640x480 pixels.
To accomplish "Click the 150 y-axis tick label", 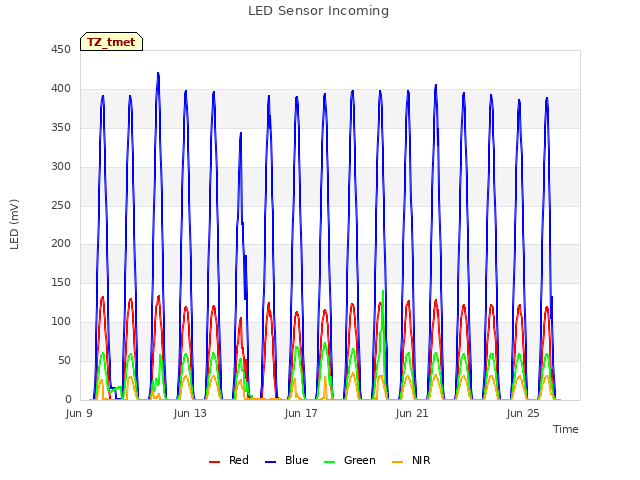I will (x=61, y=282).
